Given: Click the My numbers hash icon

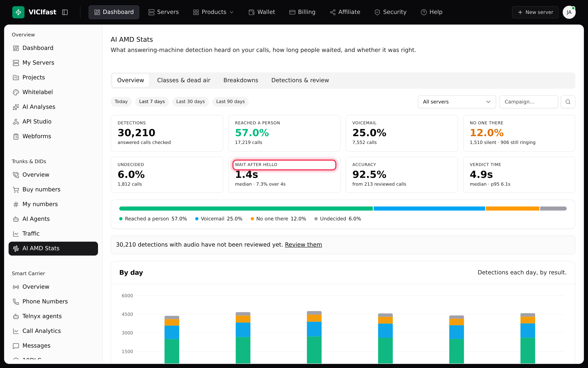Looking at the screenshot, I should (x=16, y=204).
